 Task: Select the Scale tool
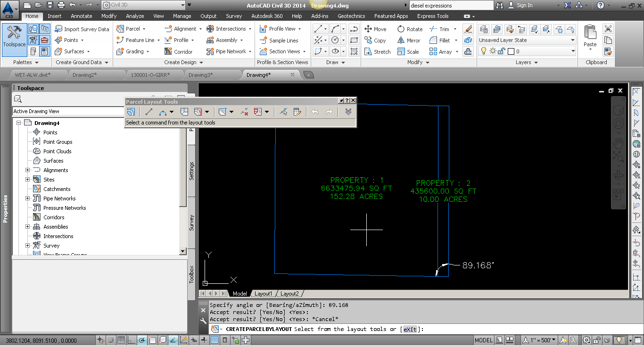[x=408, y=52]
